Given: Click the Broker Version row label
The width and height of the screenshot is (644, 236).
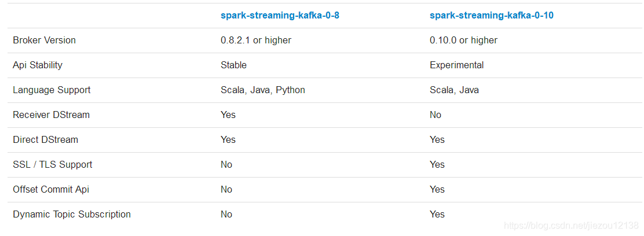Looking at the screenshot, I should pyautogui.click(x=45, y=40).
